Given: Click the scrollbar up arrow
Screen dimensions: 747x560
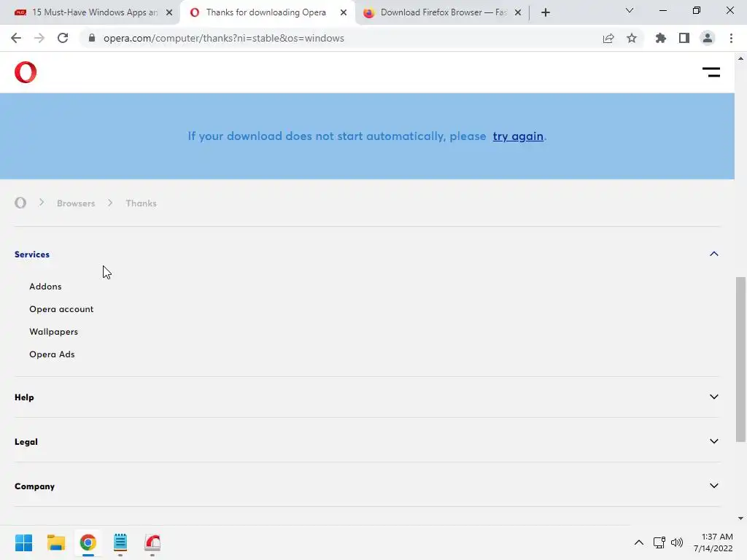Looking at the screenshot, I should pos(740,58).
